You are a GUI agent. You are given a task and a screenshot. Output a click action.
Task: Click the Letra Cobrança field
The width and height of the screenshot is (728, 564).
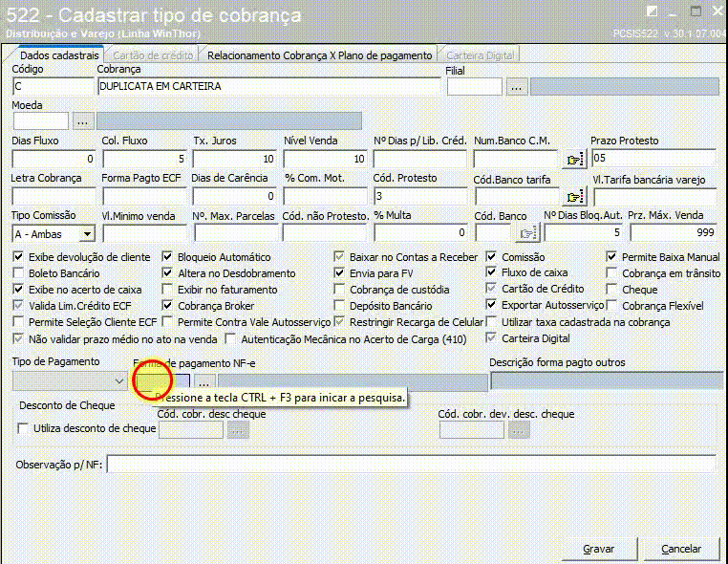[x=54, y=196]
